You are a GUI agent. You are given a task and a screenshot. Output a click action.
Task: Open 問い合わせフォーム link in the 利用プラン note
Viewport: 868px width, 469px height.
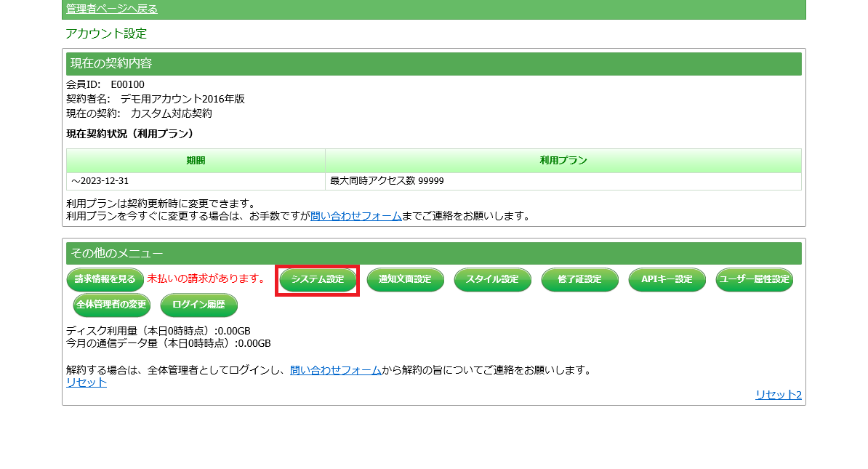[356, 216]
